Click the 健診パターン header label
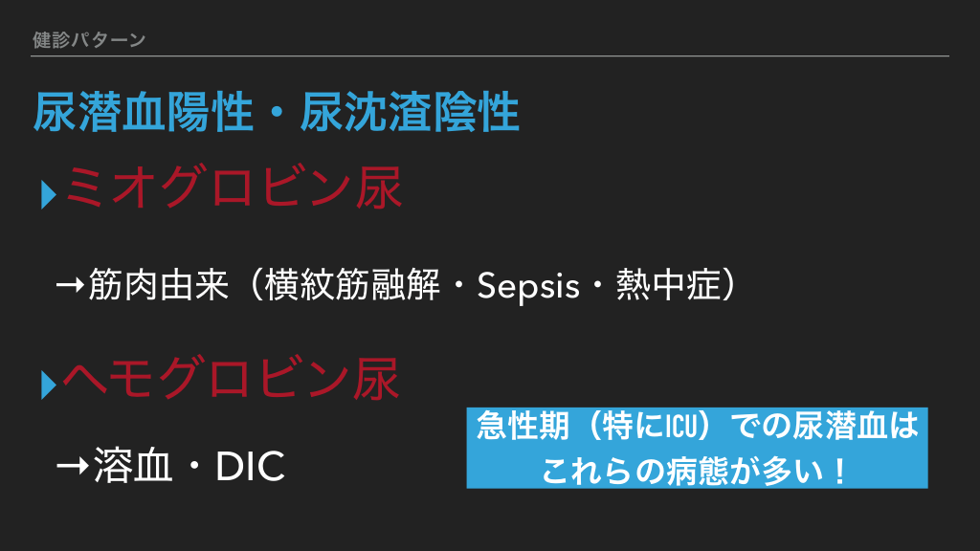The height and width of the screenshot is (551, 980). tap(89, 40)
